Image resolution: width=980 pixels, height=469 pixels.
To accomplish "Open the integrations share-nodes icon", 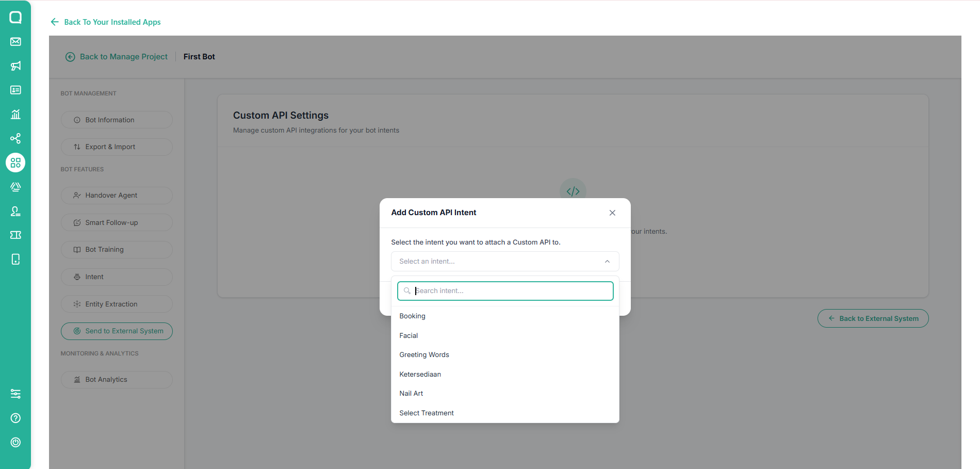I will click(15, 138).
